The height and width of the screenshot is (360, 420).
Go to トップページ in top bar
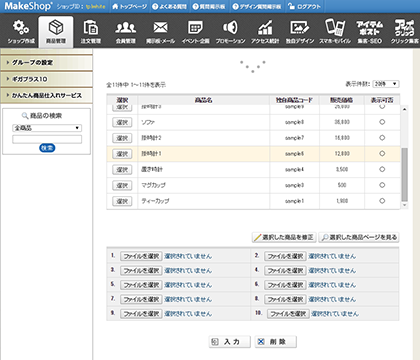(x=129, y=6)
